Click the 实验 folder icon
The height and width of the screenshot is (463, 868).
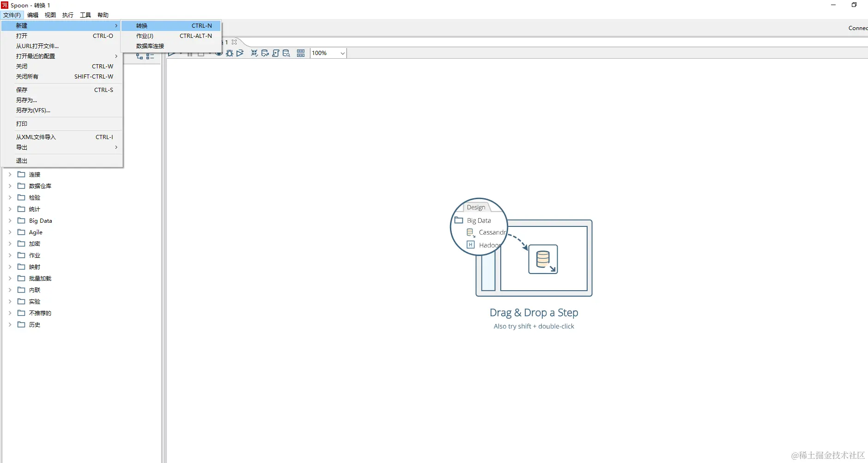point(21,301)
